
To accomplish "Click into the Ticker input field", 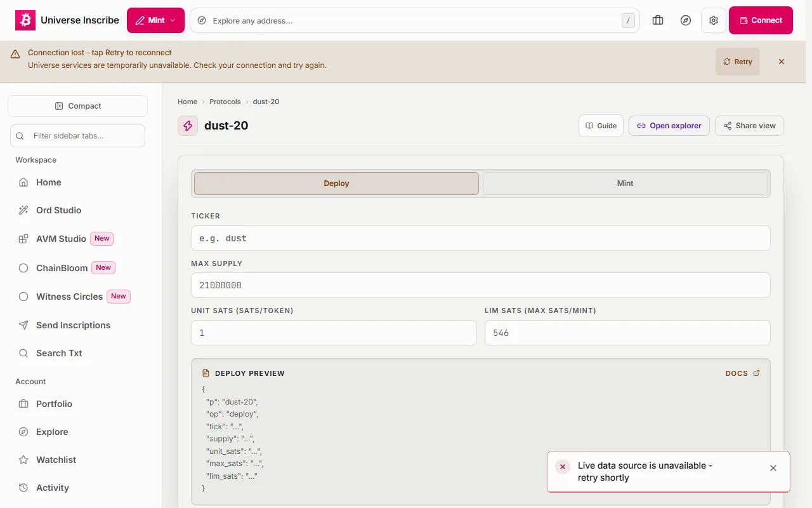I will [x=481, y=238].
